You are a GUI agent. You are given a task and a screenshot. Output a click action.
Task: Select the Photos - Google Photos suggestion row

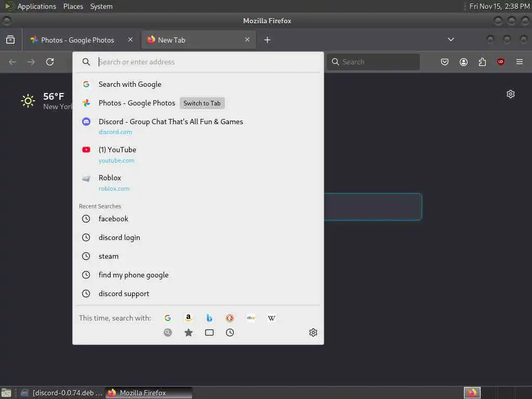pyautogui.click(x=198, y=103)
